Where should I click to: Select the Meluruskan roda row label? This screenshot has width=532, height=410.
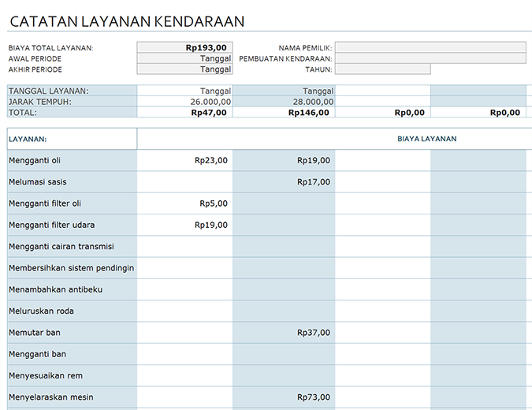[72, 311]
